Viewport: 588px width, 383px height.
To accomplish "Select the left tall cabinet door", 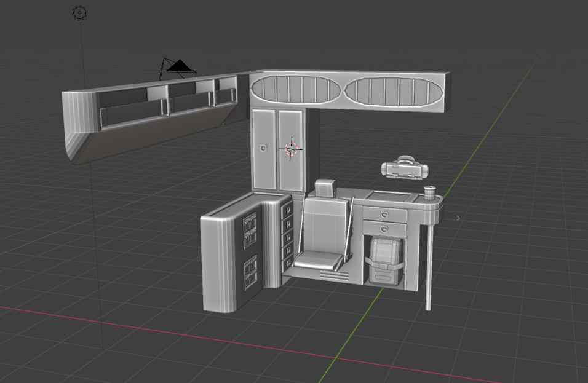I will click(264, 149).
